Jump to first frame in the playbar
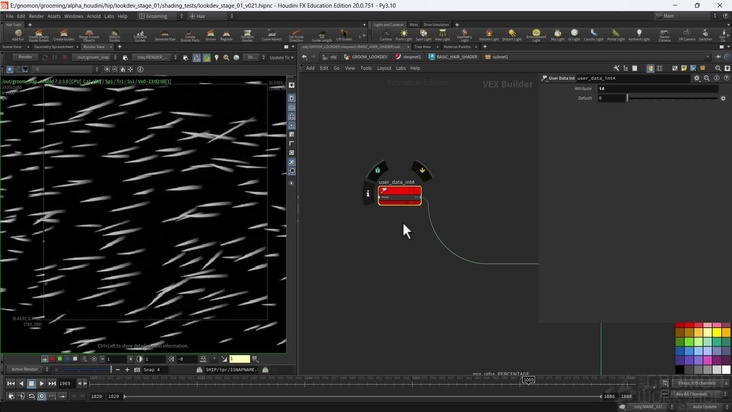732x412 pixels. tap(11, 384)
